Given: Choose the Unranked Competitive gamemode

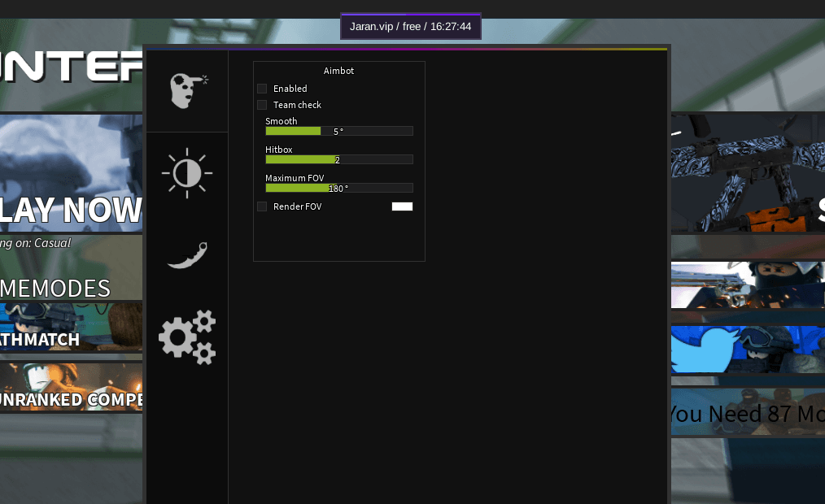Looking at the screenshot, I should point(71,387).
